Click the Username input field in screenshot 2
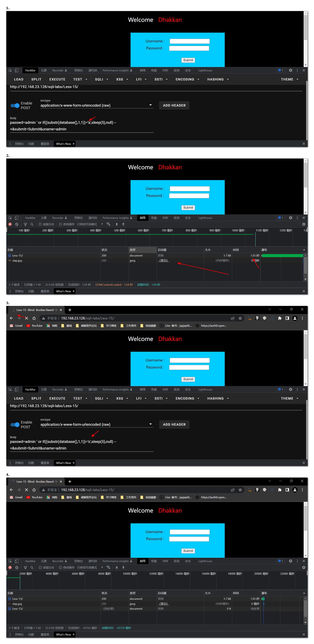Viewport: 314px width, 644px height. 190,189
